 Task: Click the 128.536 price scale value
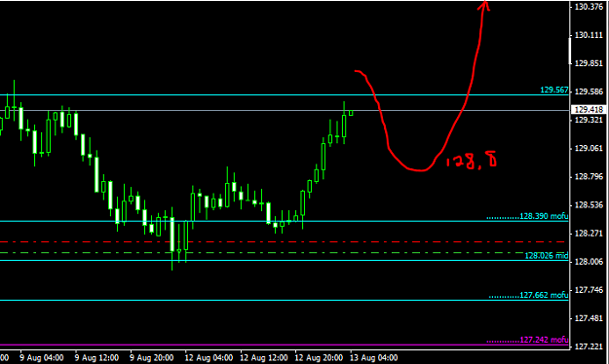[589, 205]
